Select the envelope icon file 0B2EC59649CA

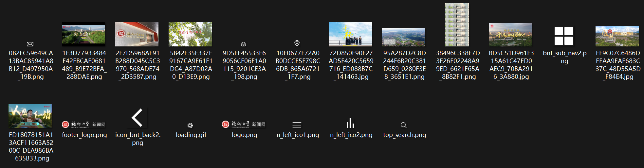[30, 44]
